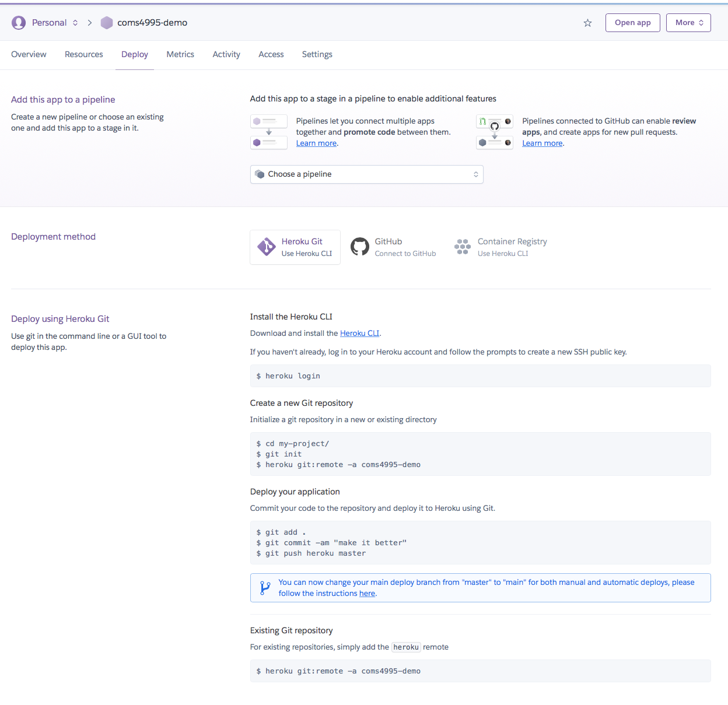Click the 'Add this app to a pipeline' heading
The width and height of the screenshot is (728, 705).
(x=63, y=100)
